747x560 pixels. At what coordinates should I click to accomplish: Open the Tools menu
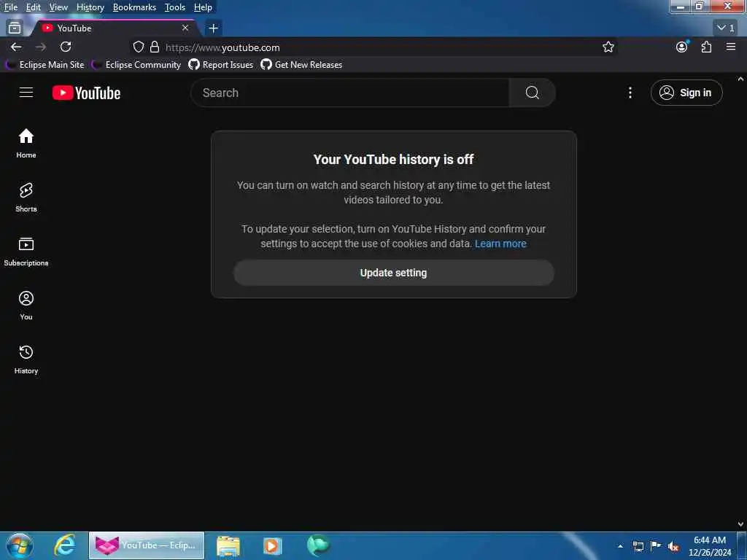pyautogui.click(x=174, y=7)
